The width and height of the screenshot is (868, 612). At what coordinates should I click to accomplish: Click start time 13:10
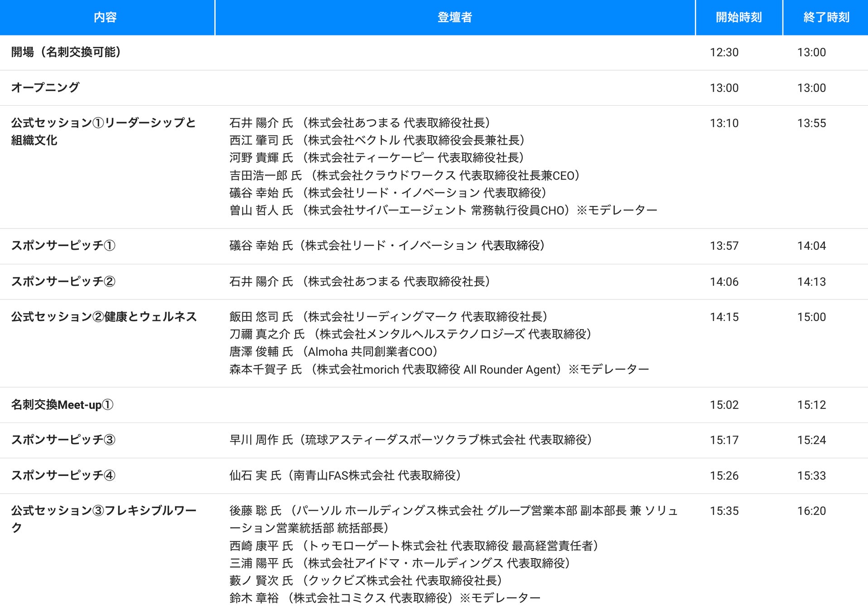click(x=724, y=123)
